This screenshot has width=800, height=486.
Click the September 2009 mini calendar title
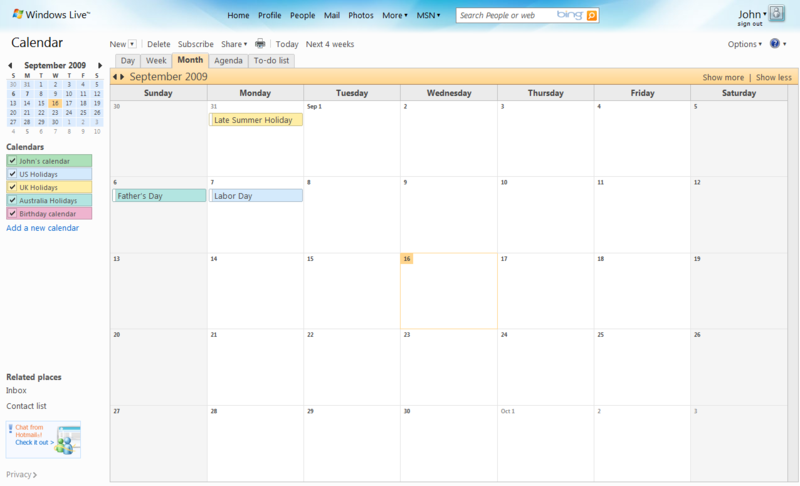[55, 65]
